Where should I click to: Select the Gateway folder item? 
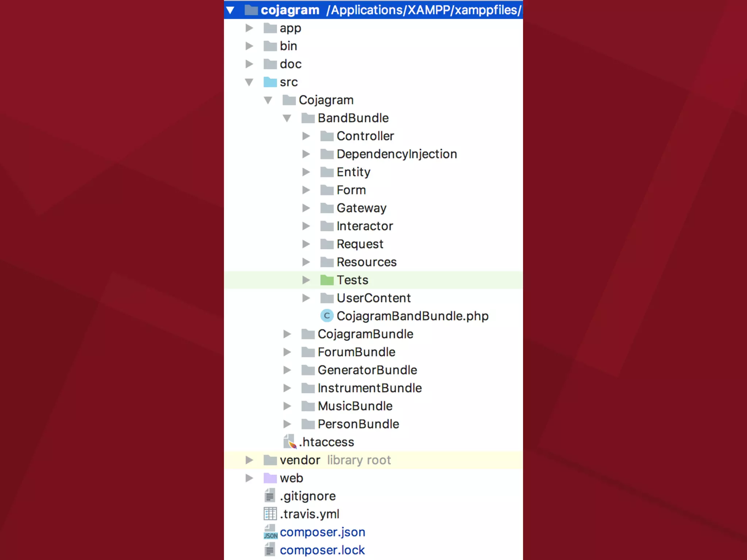click(x=361, y=208)
